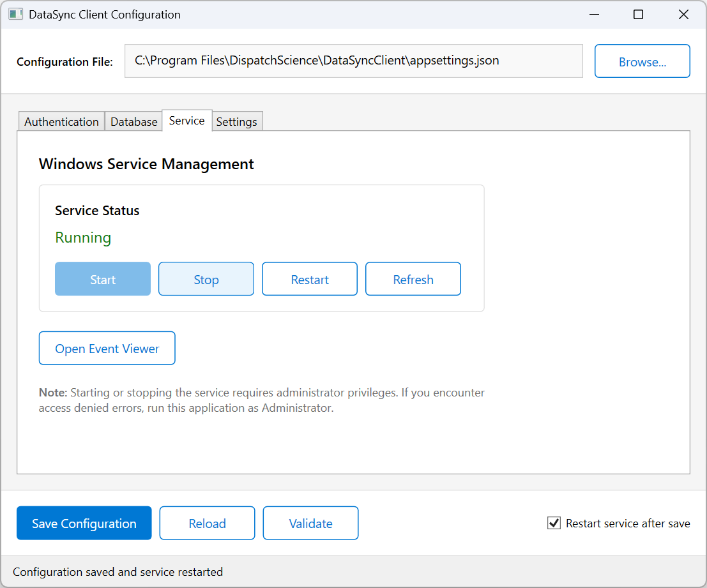Screen dimensions: 707x588
Task: Click the Browse button for configuration file
Action: [x=642, y=61]
